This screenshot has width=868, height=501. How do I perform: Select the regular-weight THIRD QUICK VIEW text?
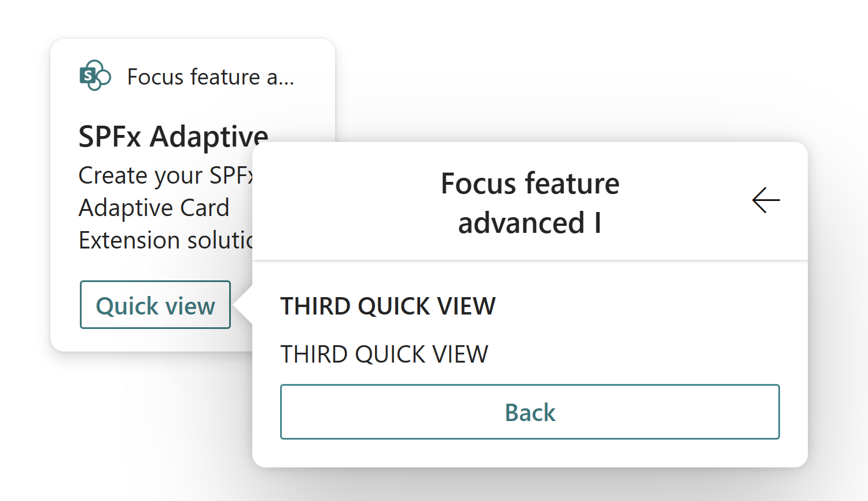pos(384,354)
